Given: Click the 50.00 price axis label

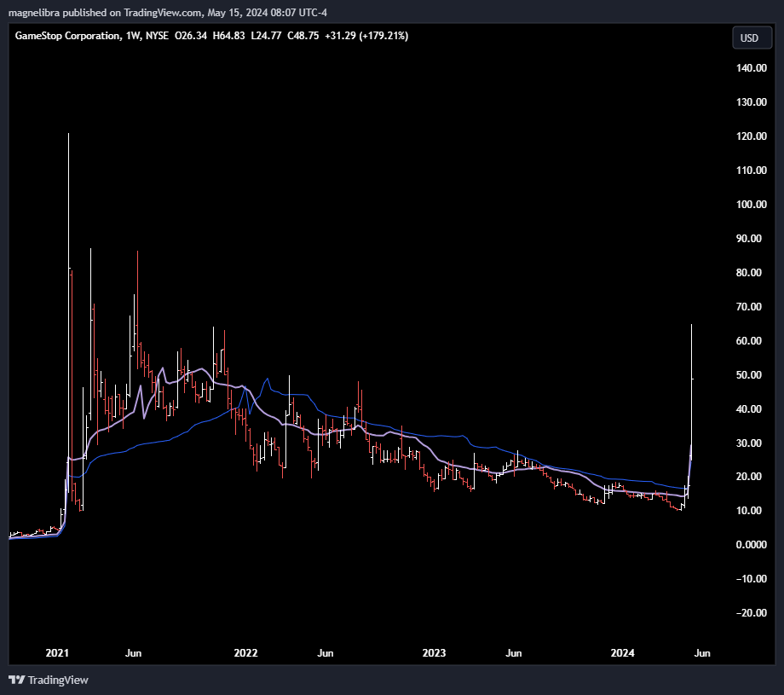Looking at the screenshot, I should point(749,374).
